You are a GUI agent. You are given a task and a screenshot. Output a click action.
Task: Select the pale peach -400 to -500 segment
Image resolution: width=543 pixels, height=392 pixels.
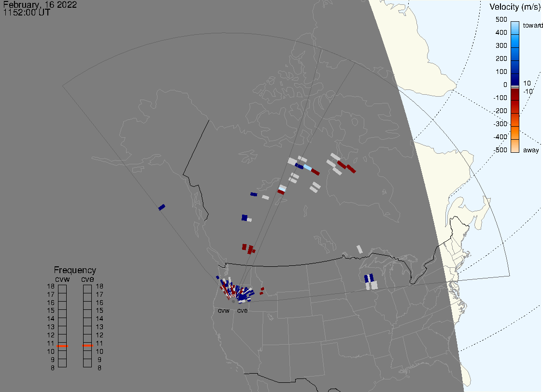point(515,146)
